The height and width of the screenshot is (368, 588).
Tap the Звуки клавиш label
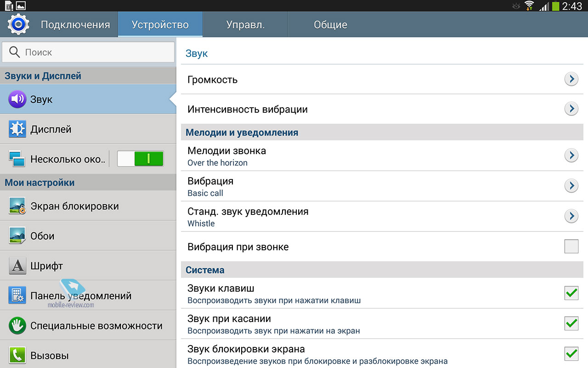coord(221,288)
